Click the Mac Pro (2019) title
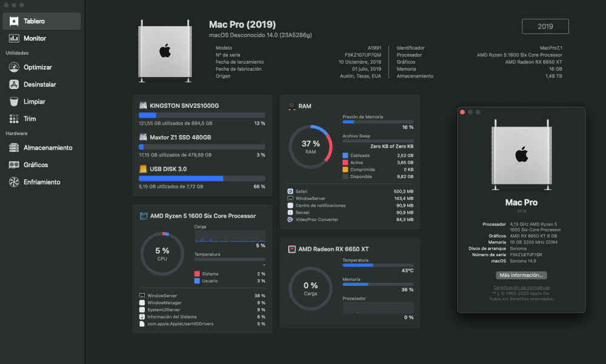The width and height of the screenshot is (606, 364). [x=242, y=24]
